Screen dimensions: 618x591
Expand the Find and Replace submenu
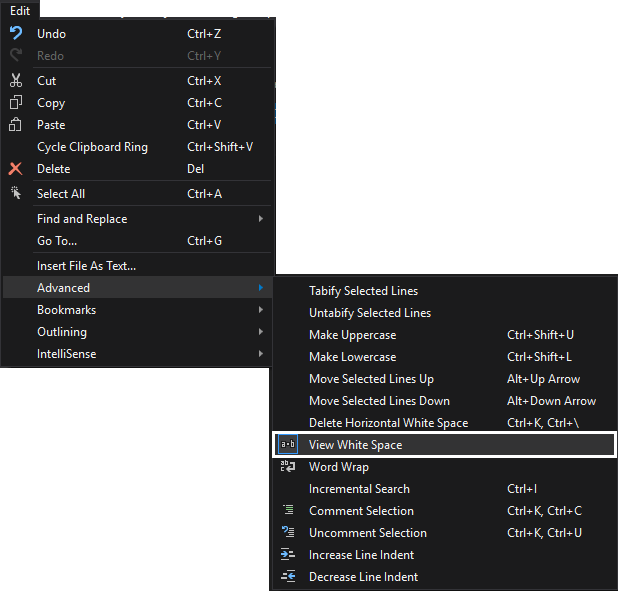coord(82,219)
